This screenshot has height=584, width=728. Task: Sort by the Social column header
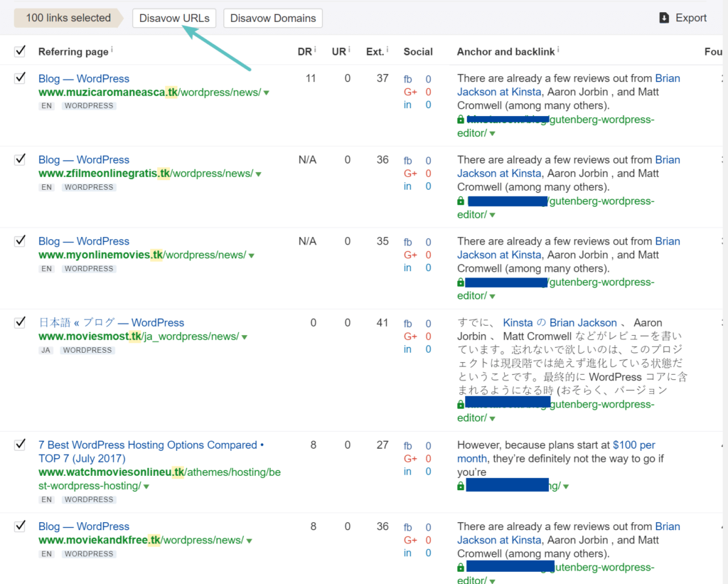[x=417, y=51]
